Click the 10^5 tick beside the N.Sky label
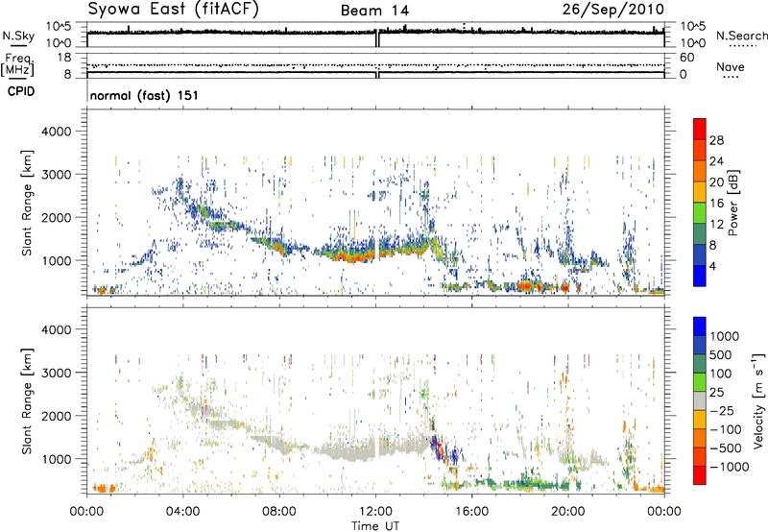 [x=59, y=26]
